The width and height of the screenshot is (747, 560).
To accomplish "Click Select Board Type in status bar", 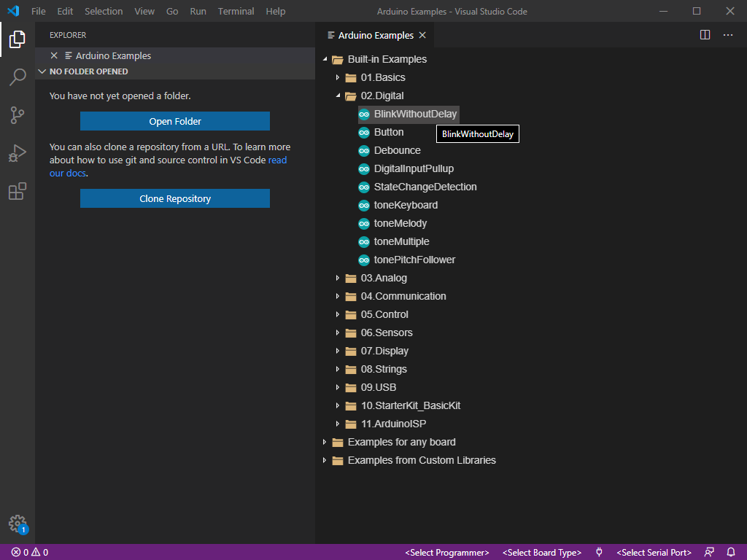I will pyautogui.click(x=542, y=553).
